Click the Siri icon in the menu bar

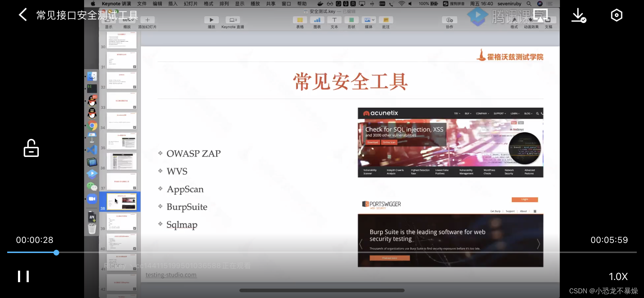click(539, 4)
